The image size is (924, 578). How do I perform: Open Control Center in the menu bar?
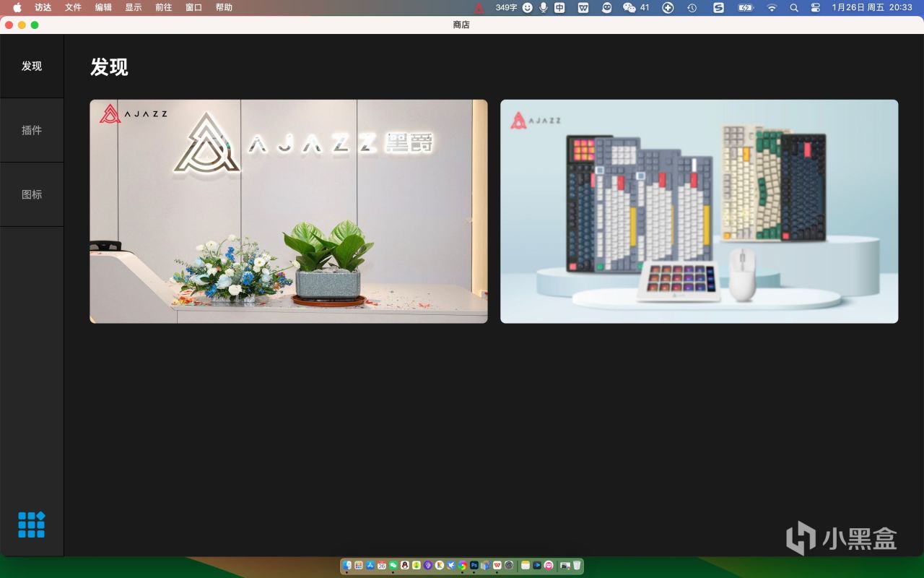tap(816, 7)
